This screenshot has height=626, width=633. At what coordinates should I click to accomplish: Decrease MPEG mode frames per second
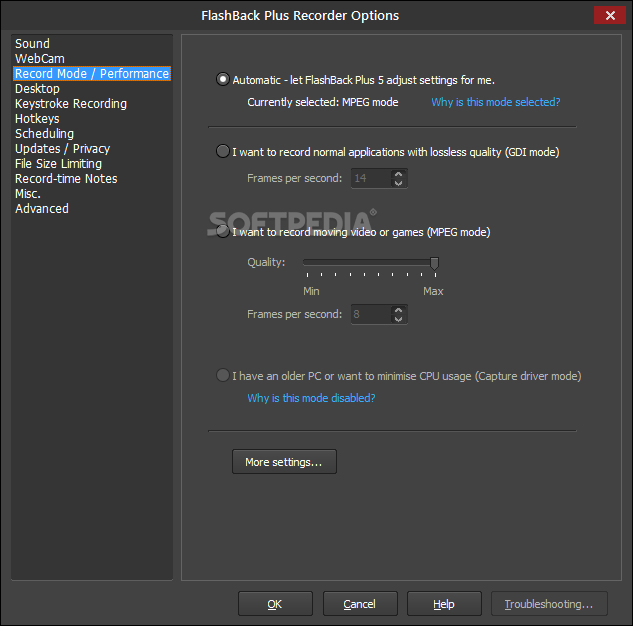tap(398, 319)
